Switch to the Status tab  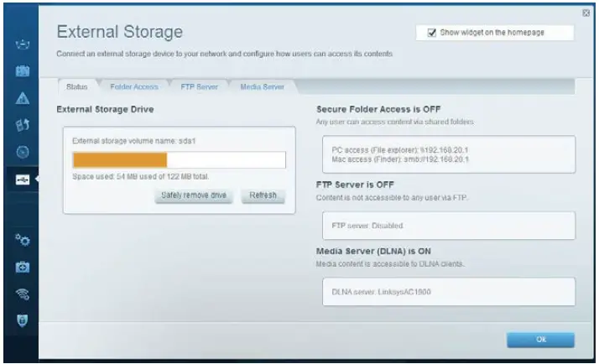pyautogui.click(x=76, y=86)
